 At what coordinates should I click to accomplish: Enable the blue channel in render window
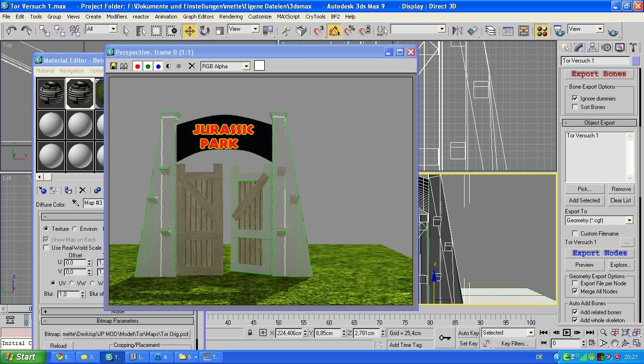tap(158, 66)
